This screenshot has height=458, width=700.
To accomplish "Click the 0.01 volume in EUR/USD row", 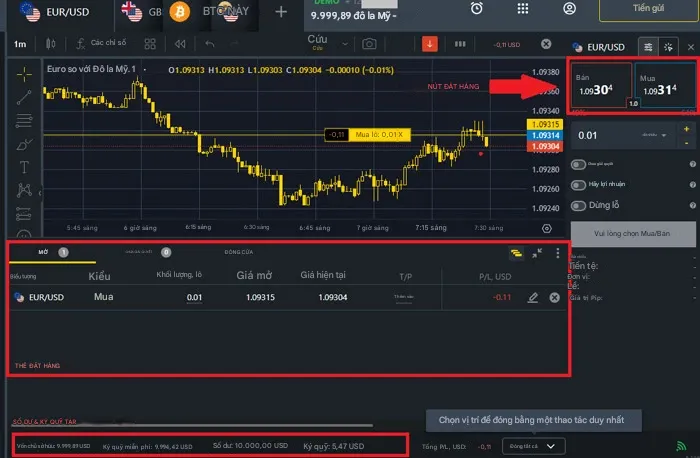I will (x=194, y=297).
